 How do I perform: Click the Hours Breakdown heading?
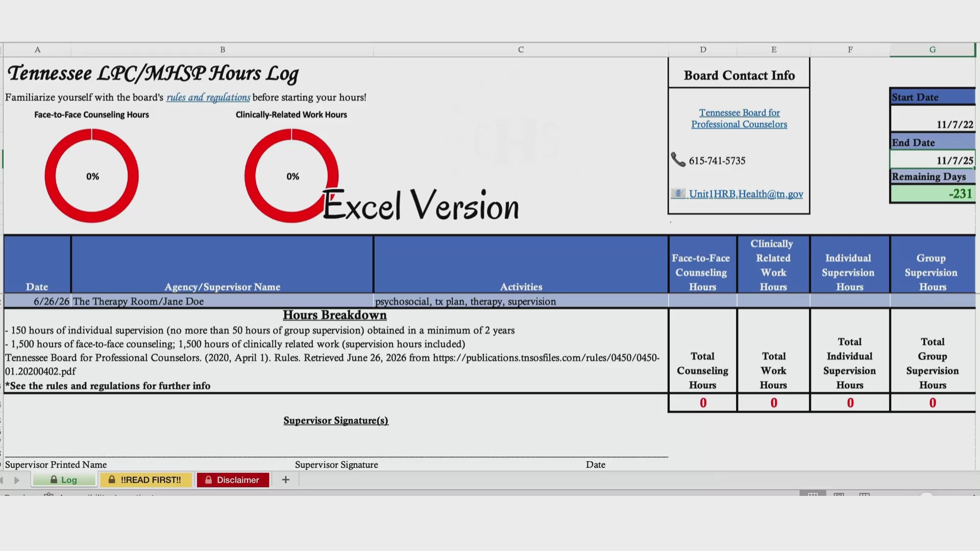click(x=335, y=315)
